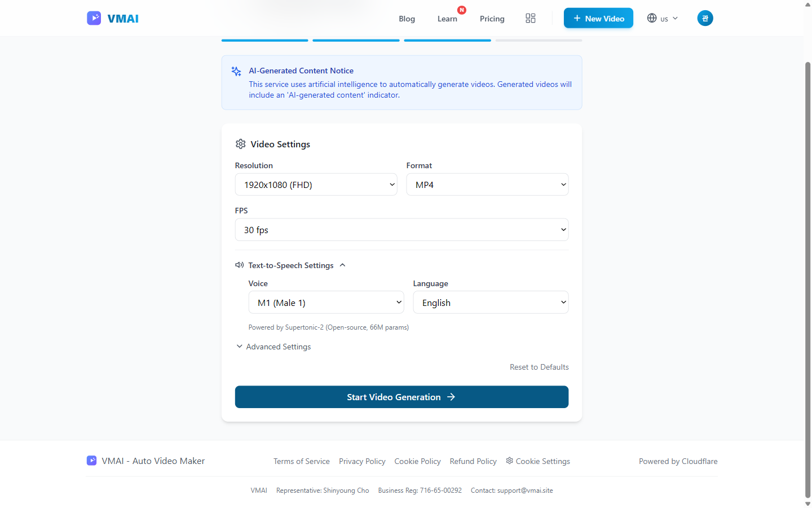
Task: Click the globe language icon
Action: coord(652,18)
